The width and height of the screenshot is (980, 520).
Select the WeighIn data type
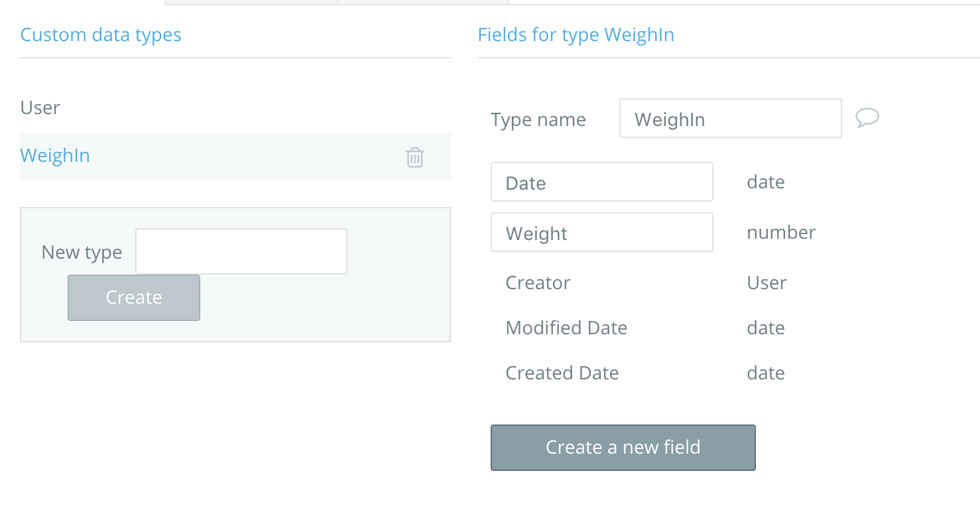pos(55,156)
